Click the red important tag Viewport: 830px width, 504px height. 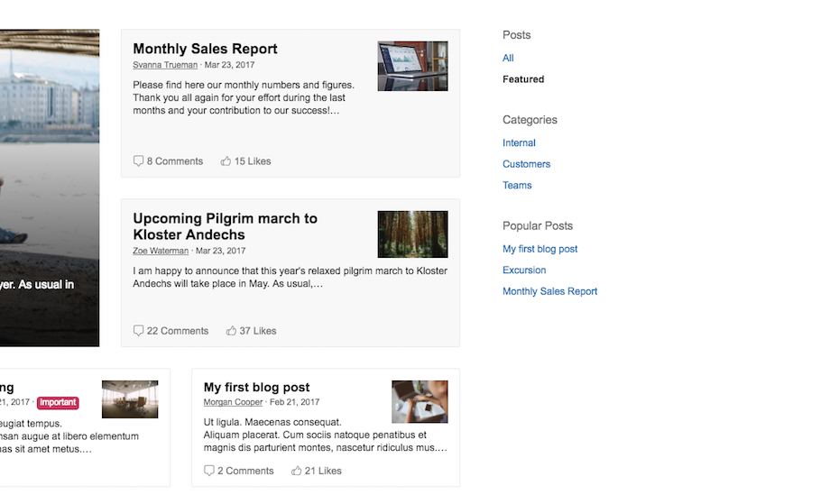[x=58, y=402]
